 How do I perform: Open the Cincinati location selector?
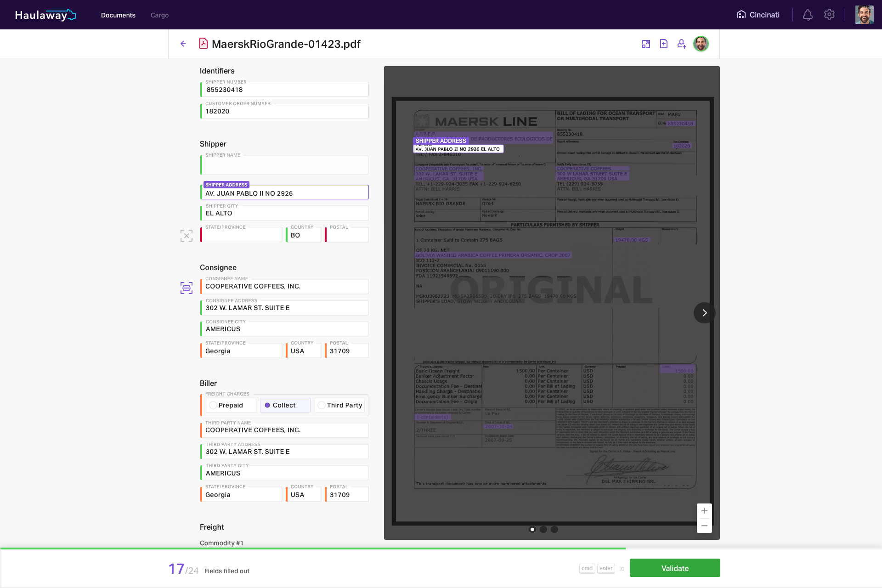coord(758,15)
